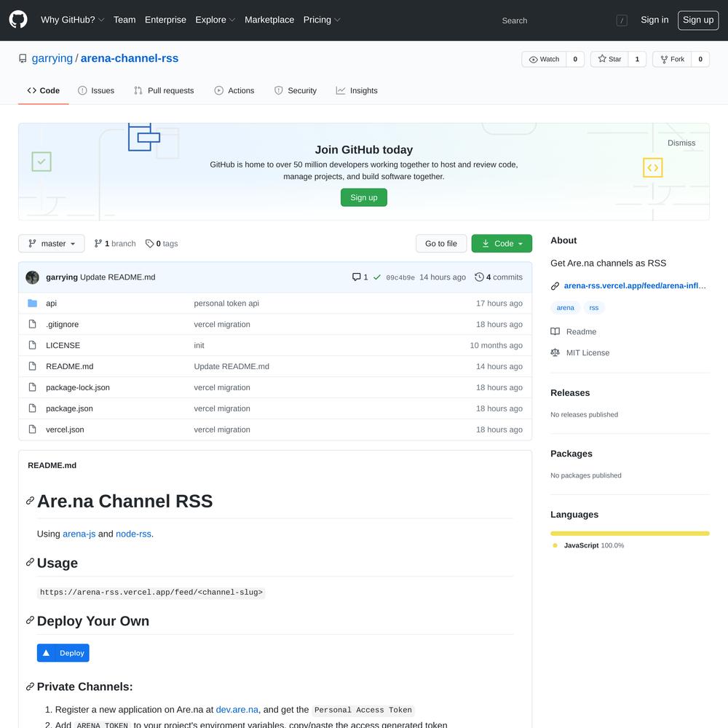Image resolution: width=728 pixels, height=728 pixels.
Task: Click Sign in in the header
Action: pos(654,20)
